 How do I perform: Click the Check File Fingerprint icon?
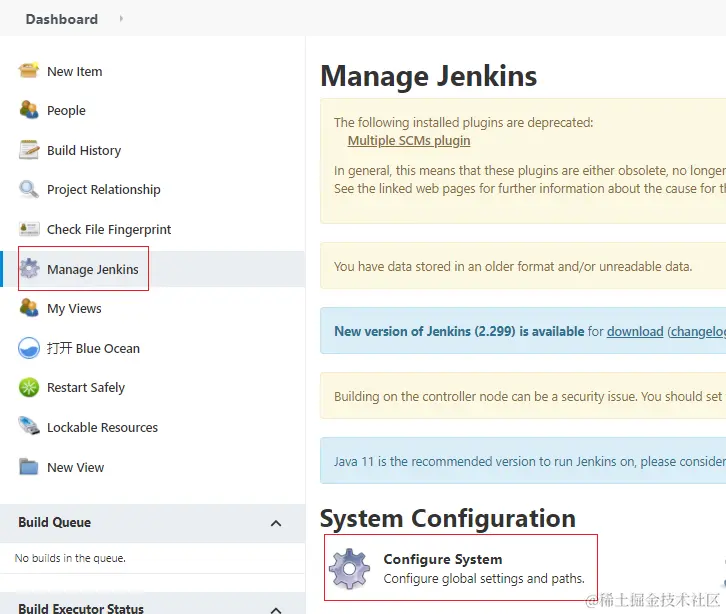click(29, 229)
